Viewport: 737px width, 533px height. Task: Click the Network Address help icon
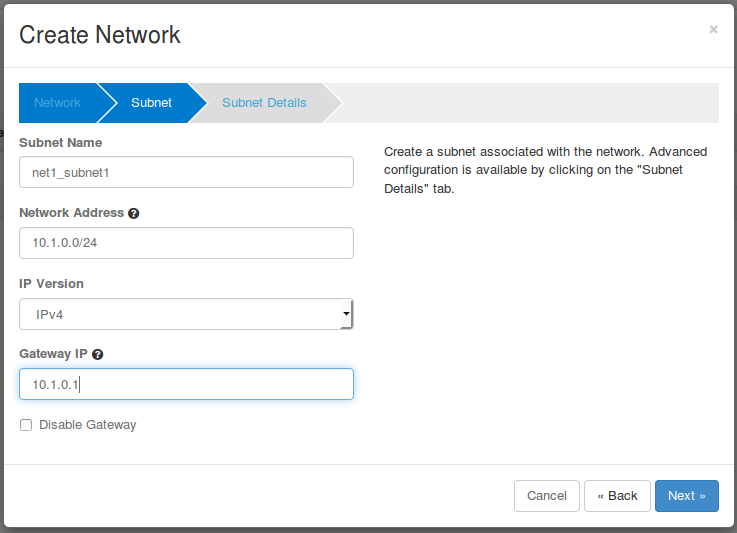[x=134, y=213]
